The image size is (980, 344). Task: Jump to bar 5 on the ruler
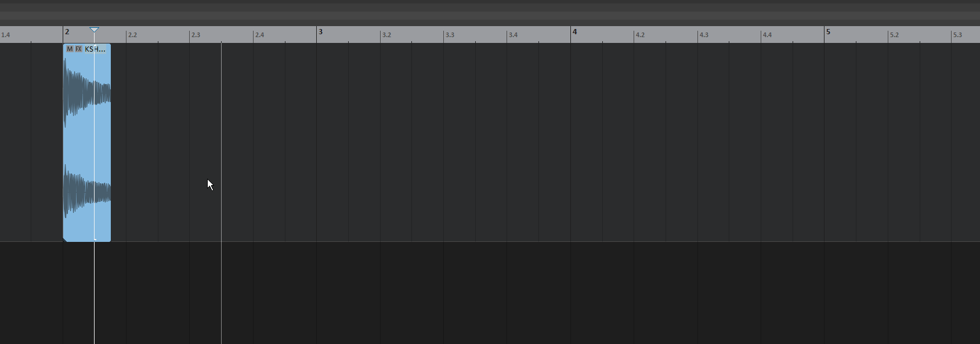[x=828, y=32]
